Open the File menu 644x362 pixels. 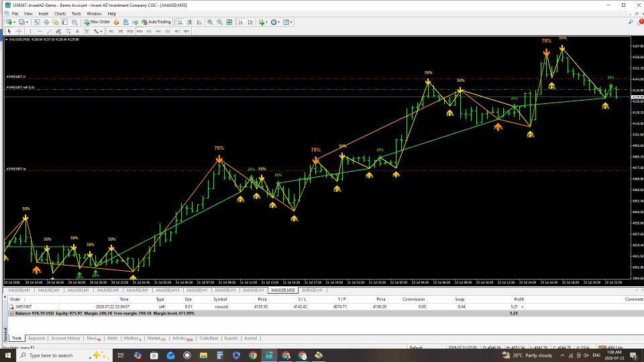pyautogui.click(x=15, y=13)
